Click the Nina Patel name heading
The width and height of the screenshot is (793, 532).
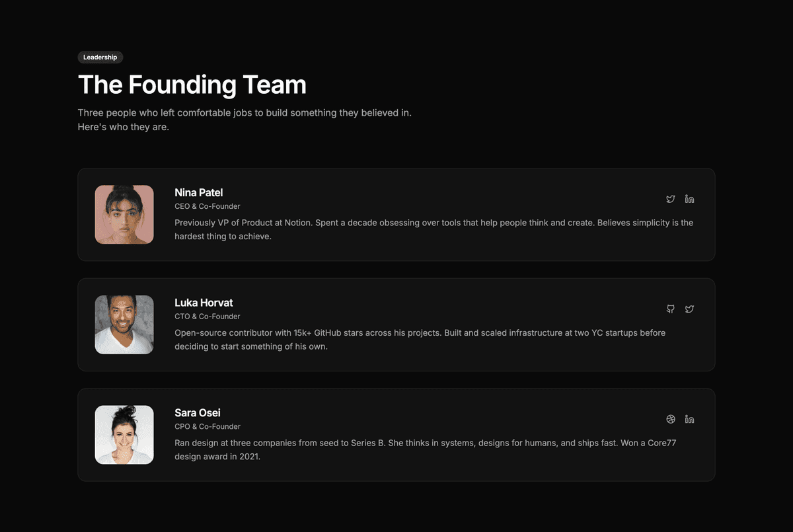click(198, 192)
